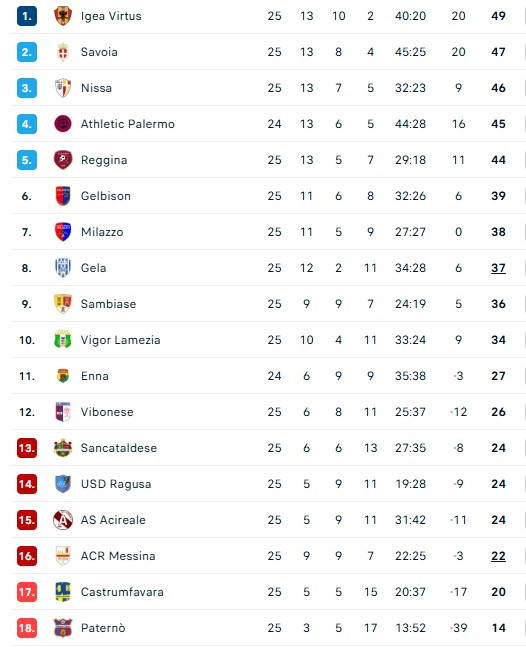Screen dimensions: 526x651
Task: Select the USD Ragusa team name
Action: 116,484
